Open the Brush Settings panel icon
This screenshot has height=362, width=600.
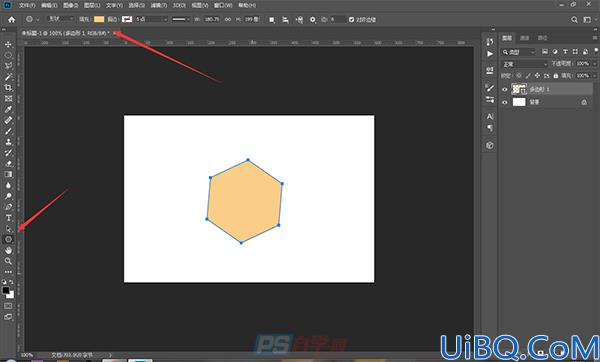click(x=490, y=100)
